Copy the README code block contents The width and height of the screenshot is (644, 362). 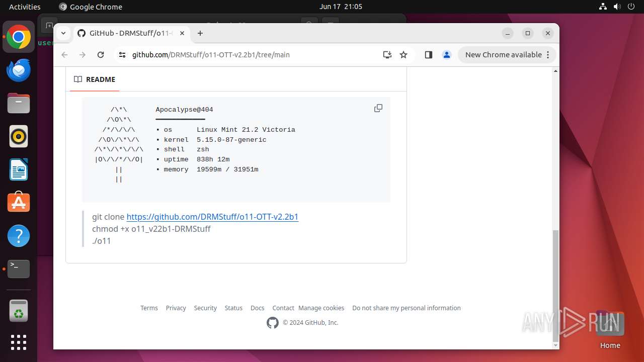[x=378, y=108]
